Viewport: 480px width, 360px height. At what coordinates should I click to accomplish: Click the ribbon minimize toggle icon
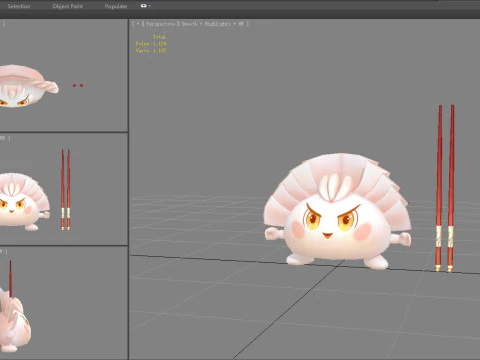coord(144,6)
